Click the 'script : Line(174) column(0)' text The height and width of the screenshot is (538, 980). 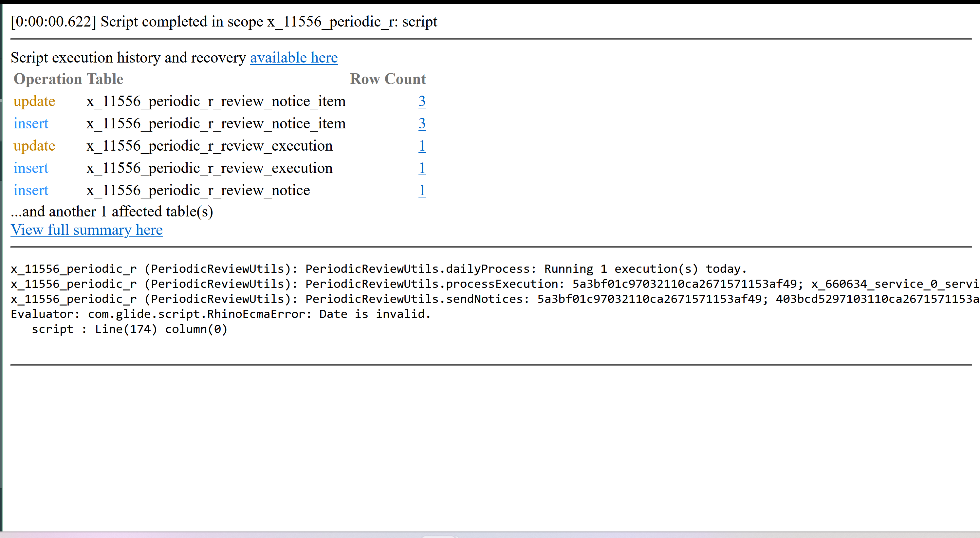point(129,329)
